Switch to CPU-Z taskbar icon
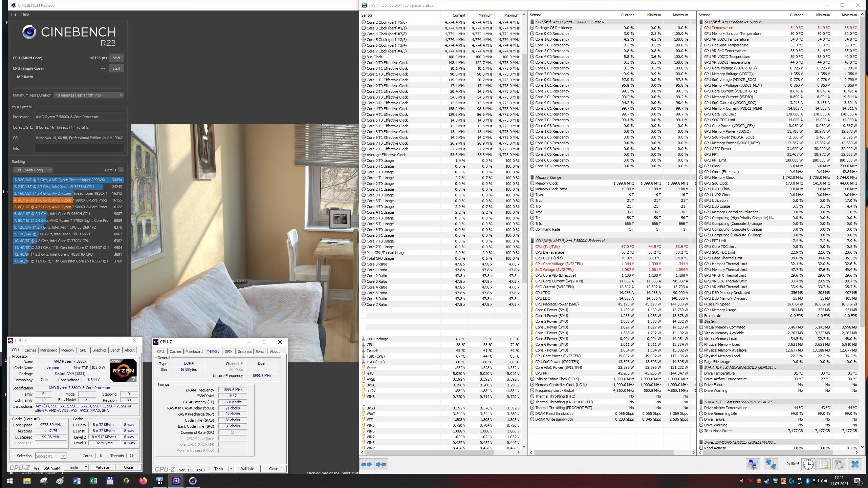868x488 pixels. pos(176,481)
